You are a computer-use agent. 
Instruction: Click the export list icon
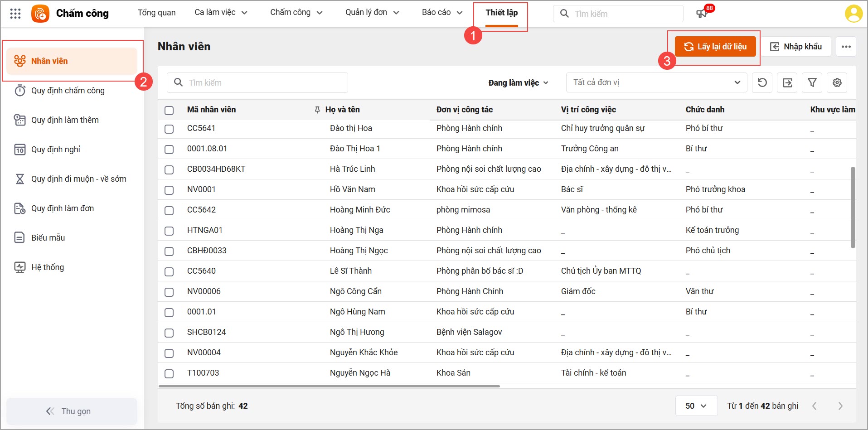(787, 82)
